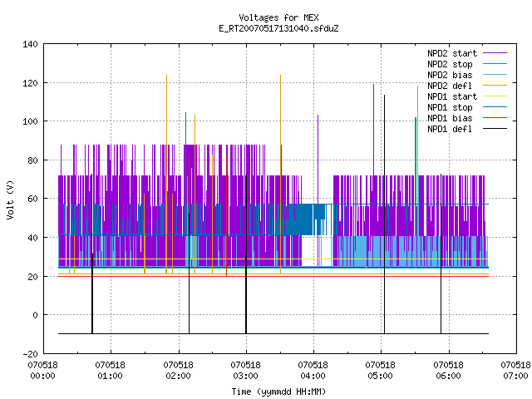Viewport: 532px width, 399px height.
Task: Click the red NPD1 bias legend line
Action: tap(495, 118)
